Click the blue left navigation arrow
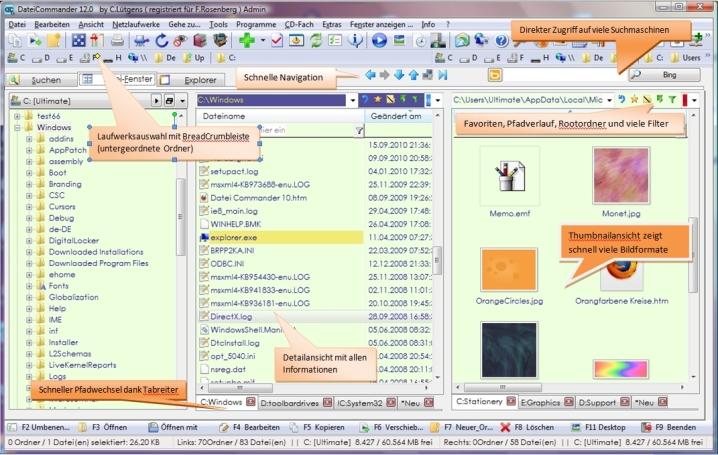The image size is (718, 455). (371, 76)
